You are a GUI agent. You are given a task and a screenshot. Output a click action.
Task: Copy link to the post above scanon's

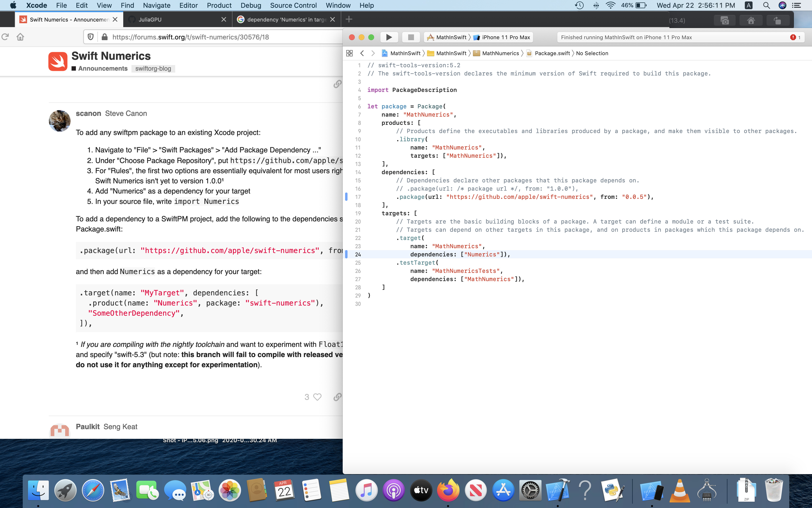pyautogui.click(x=338, y=84)
